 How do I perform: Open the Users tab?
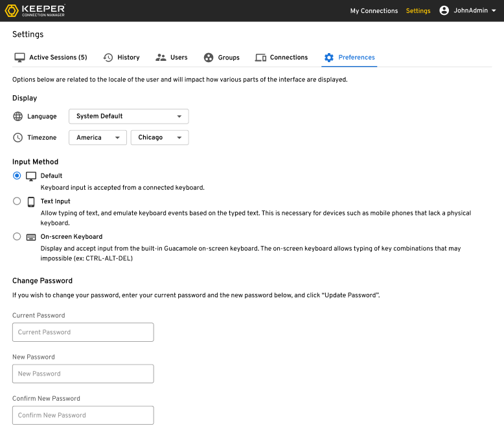pyautogui.click(x=179, y=58)
